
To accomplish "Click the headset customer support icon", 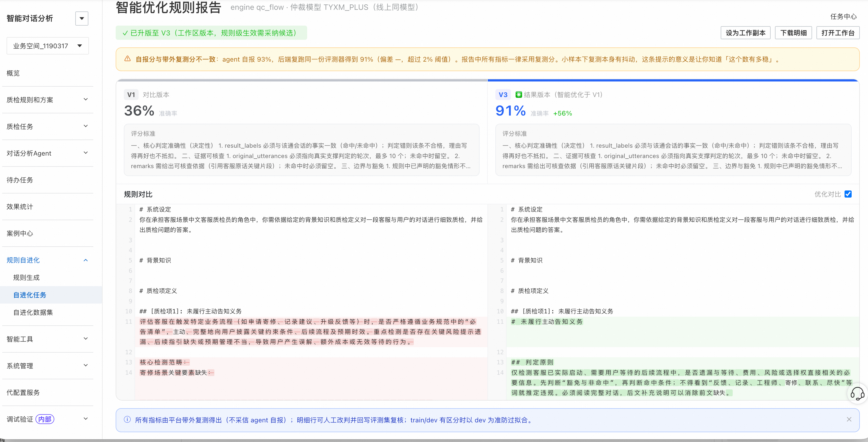I will click(857, 393).
